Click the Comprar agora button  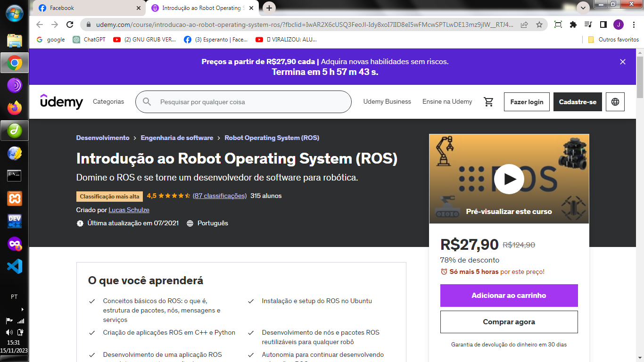[509, 322]
